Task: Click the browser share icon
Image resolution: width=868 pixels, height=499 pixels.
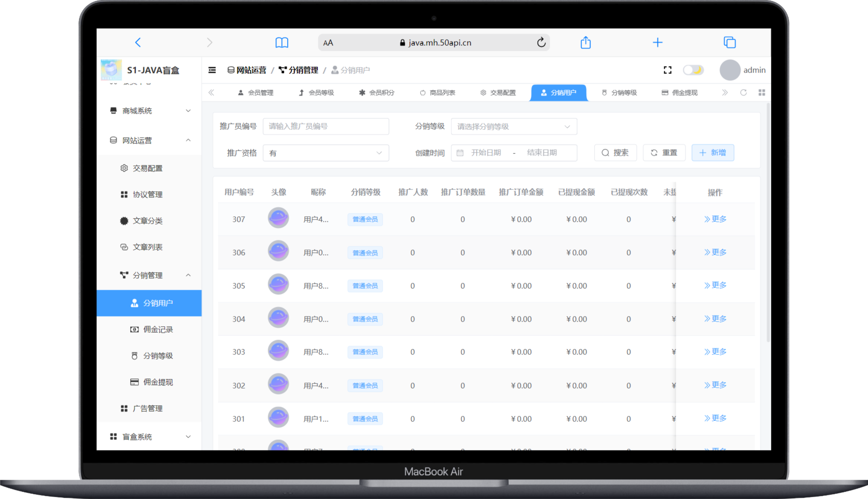Action: pos(585,43)
